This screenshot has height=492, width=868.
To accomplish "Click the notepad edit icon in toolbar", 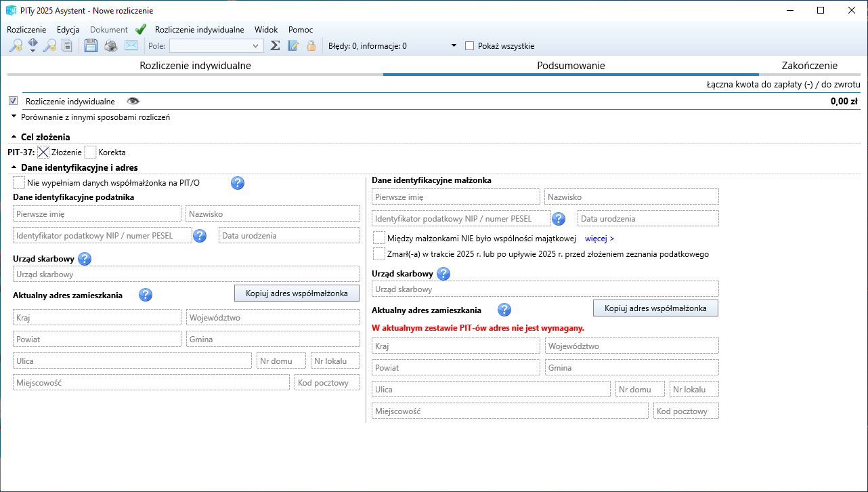I will [293, 46].
